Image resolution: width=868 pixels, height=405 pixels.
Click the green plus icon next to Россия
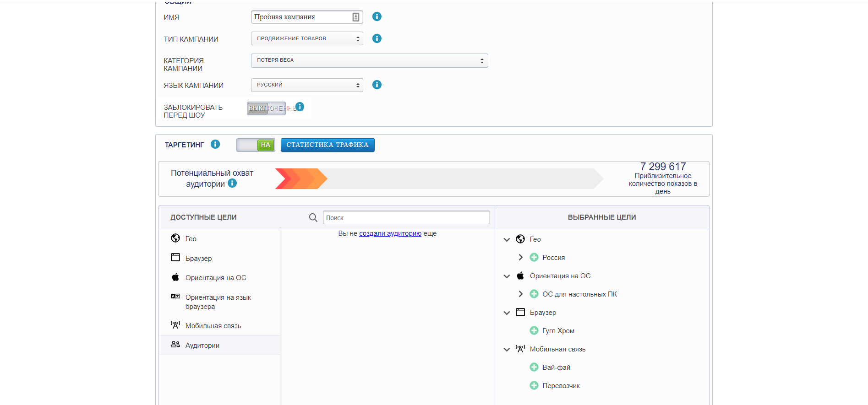click(534, 257)
